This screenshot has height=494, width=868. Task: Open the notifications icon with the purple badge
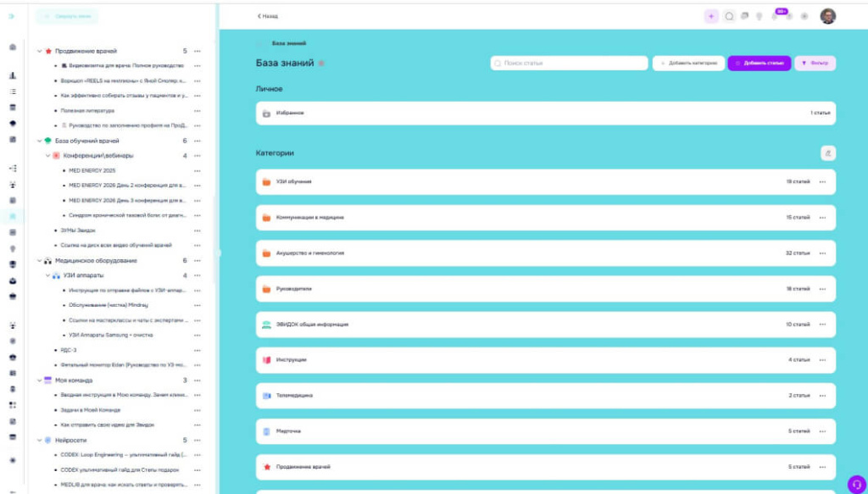click(776, 16)
